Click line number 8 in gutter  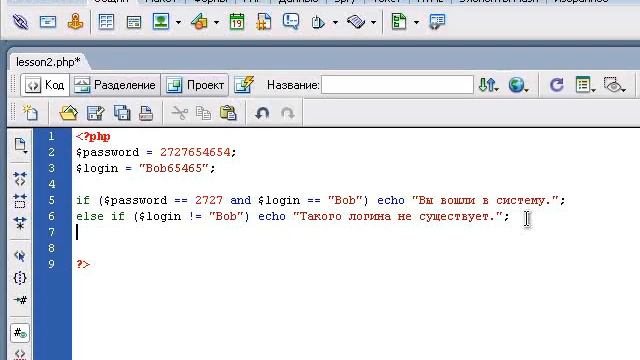coord(51,248)
